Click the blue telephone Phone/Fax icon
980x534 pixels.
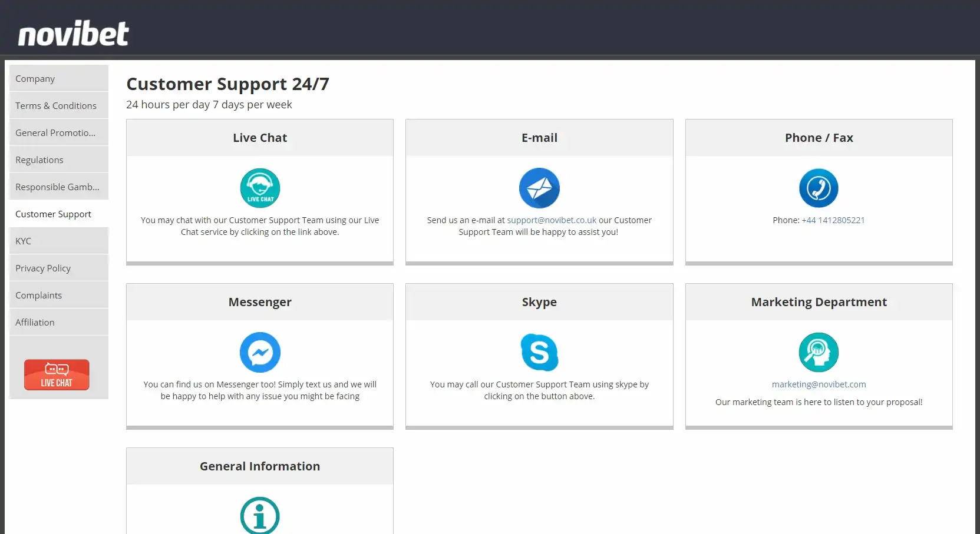(819, 188)
